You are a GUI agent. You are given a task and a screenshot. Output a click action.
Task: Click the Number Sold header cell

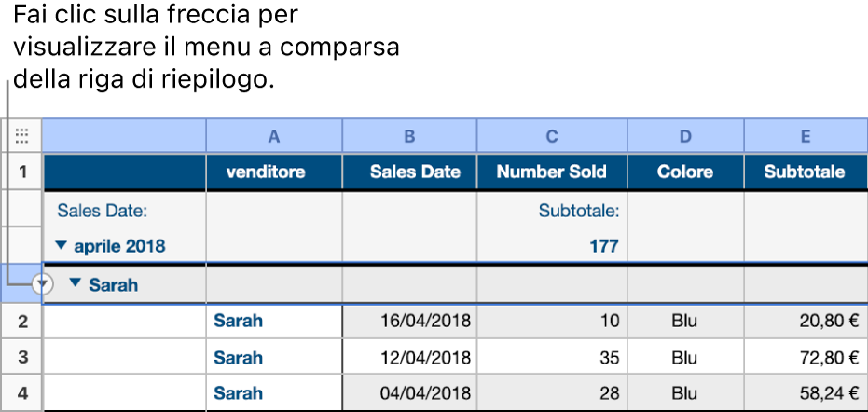(551, 172)
